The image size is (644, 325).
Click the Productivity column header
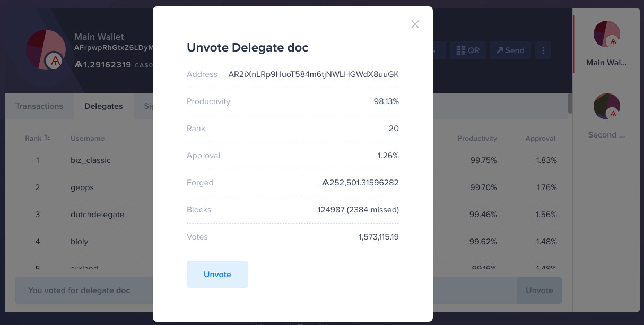click(x=477, y=139)
